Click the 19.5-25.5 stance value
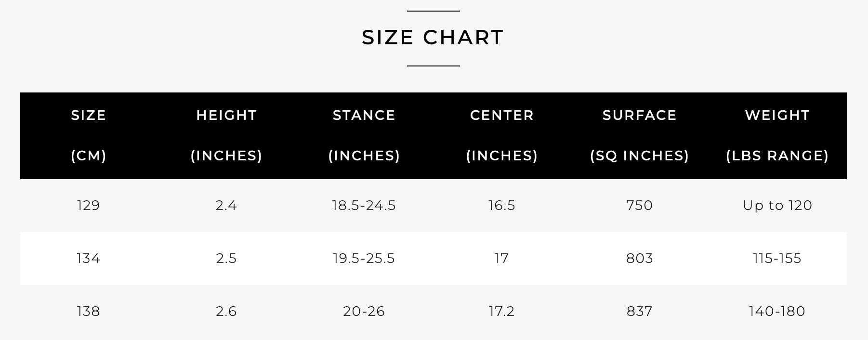Image resolution: width=868 pixels, height=340 pixels. tap(364, 259)
